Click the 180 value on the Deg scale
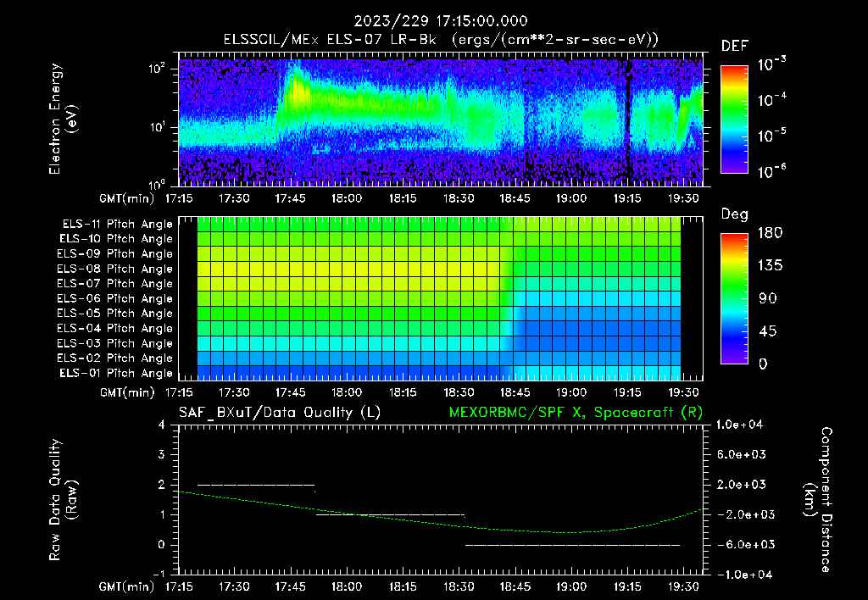 [770, 233]
